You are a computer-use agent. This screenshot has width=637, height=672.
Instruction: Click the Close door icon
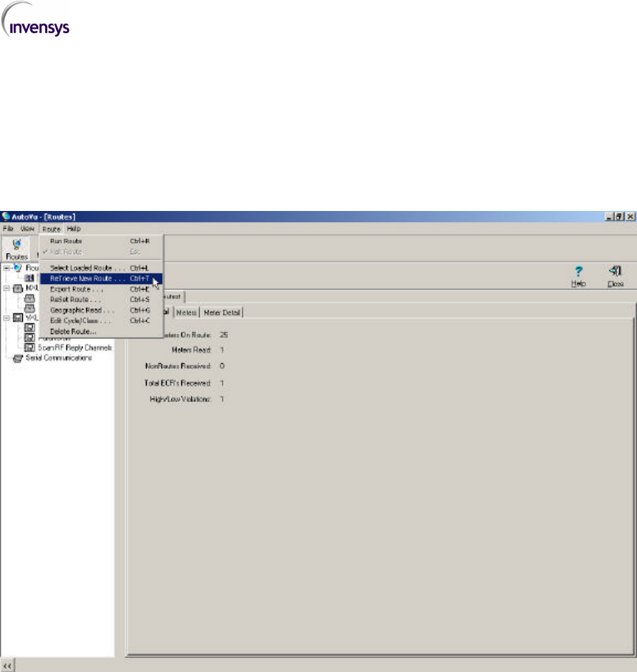pos(615,271)
